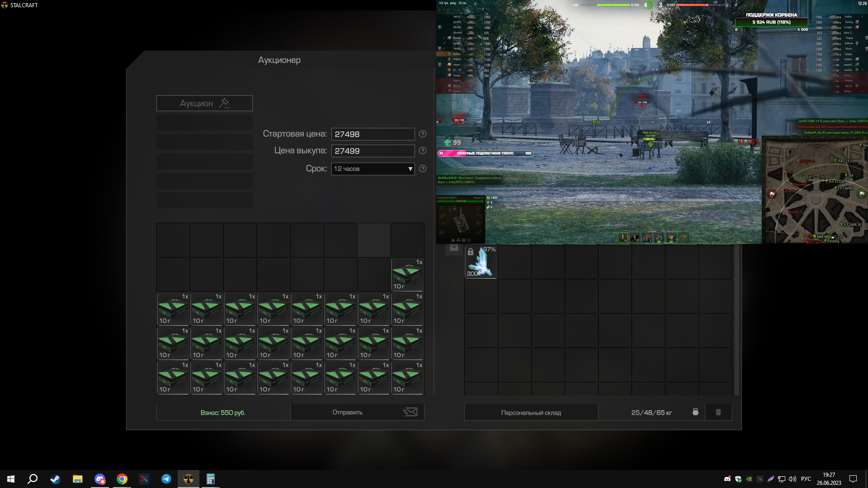
Task: Click the storage box icon left of the grid
Action: pos(454,248)
